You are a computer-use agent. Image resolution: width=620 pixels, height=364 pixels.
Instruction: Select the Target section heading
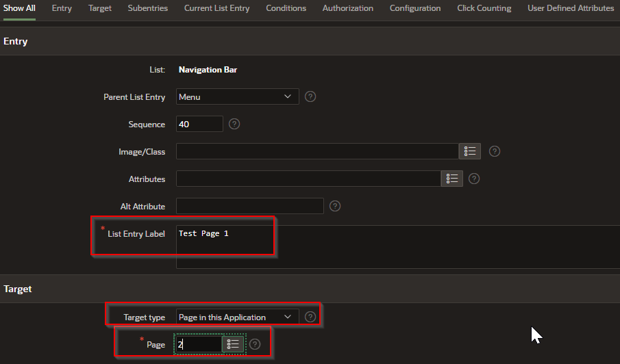point(17,289)
